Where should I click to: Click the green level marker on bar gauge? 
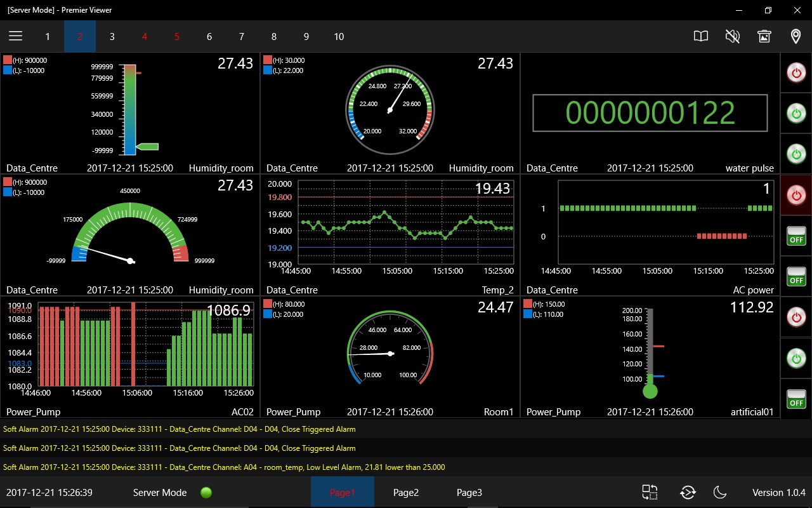tap(147, 147)
